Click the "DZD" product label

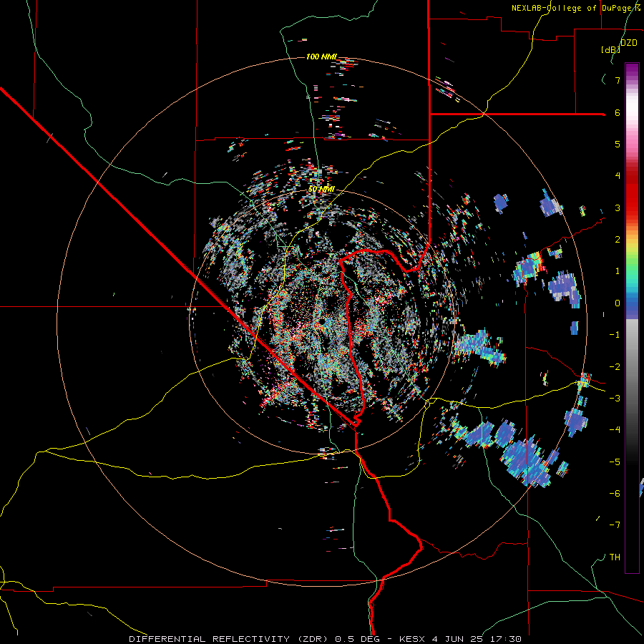tap(628, 43)
